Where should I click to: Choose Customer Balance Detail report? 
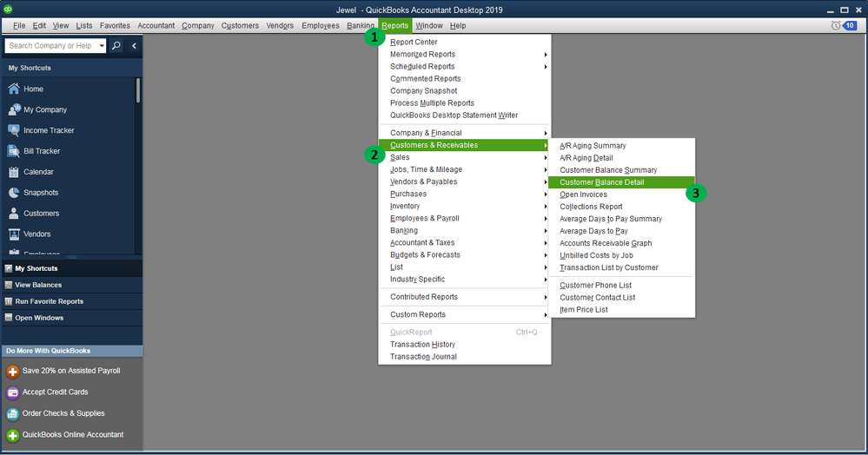click(x=621, y=182)
